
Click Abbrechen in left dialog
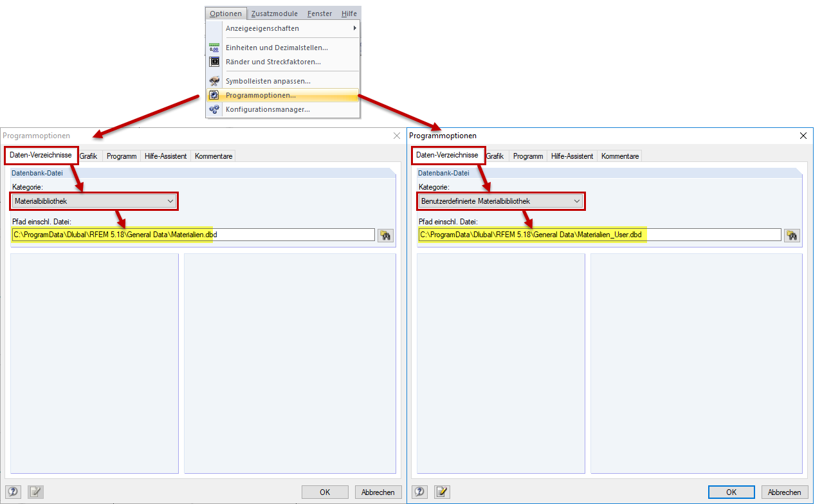point(378,492)
